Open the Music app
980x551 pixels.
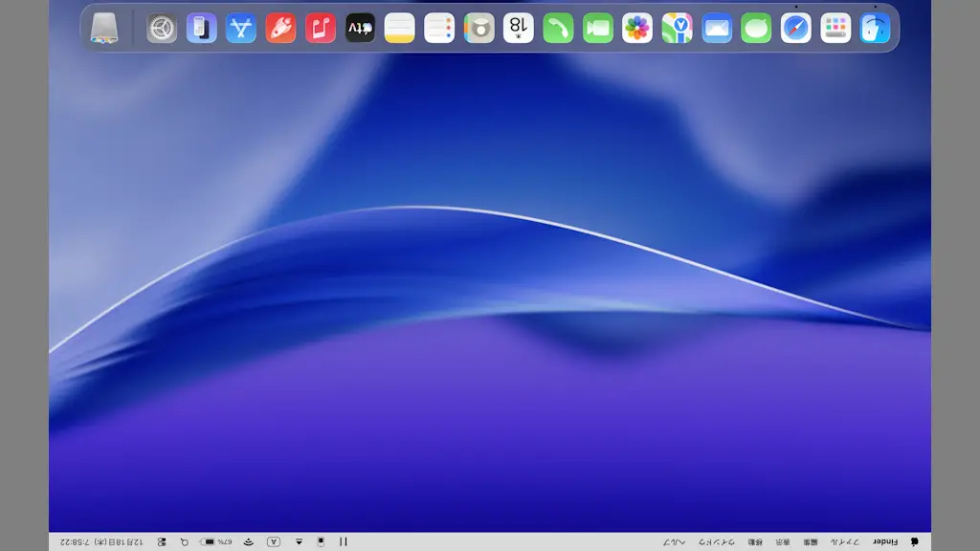pyautogui.click(x=319, y=28)
